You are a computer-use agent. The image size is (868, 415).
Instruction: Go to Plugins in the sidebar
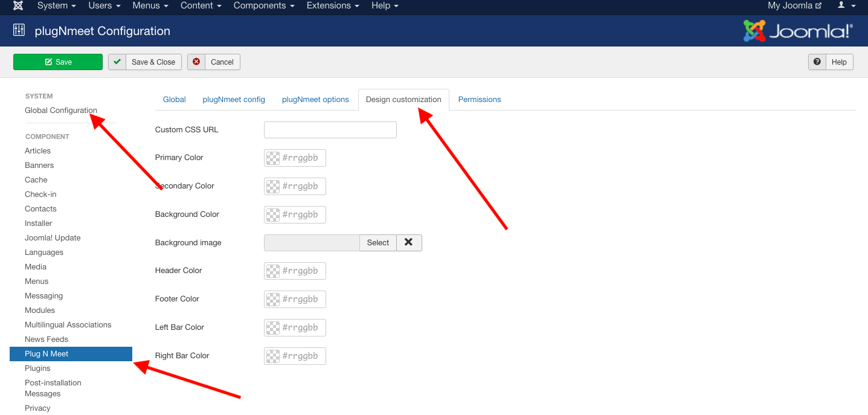pyautogui.click(x=37, y=368)
